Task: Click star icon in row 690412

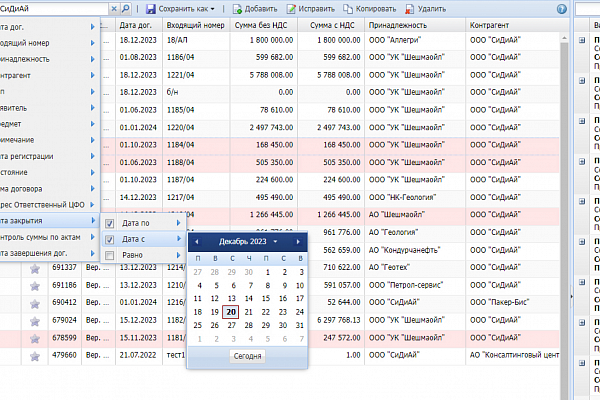Action: [35, 304]
